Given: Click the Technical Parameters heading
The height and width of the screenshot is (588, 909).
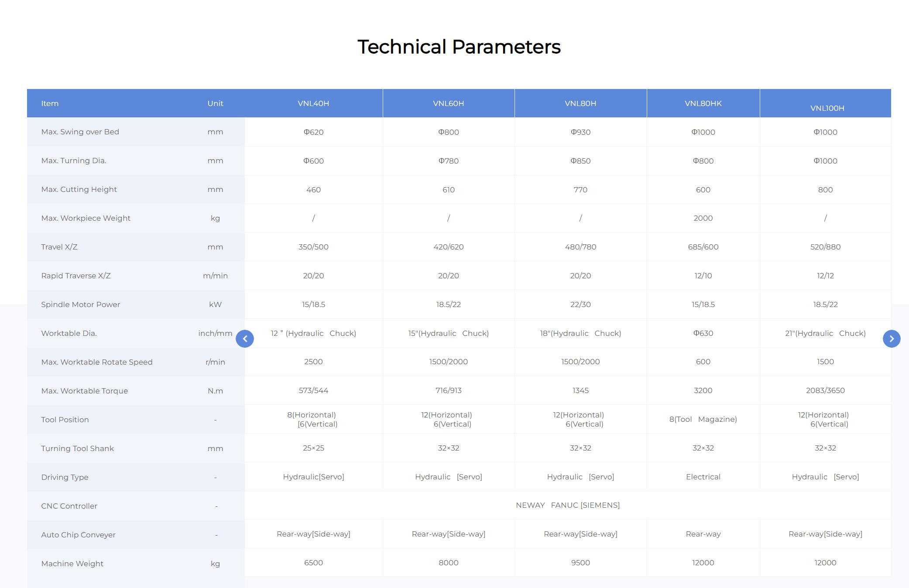Looking at the screenshot, I should click(459, 47).
